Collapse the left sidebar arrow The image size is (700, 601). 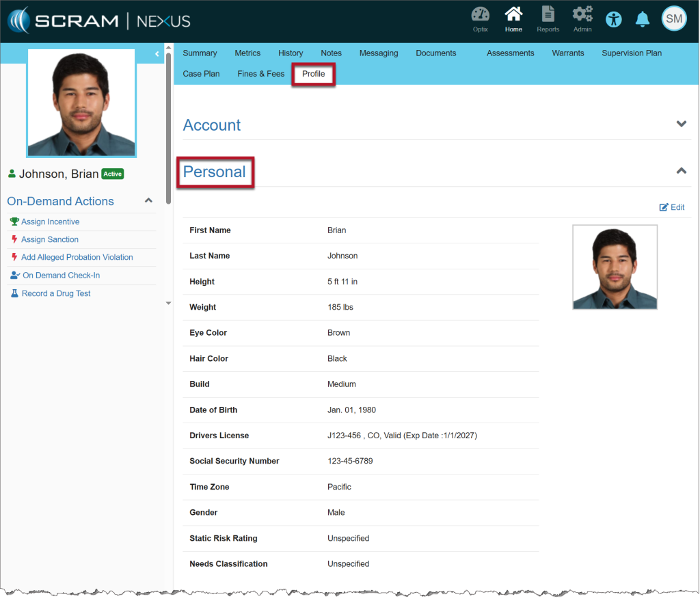pyautogui.click(x=157, y=53)
